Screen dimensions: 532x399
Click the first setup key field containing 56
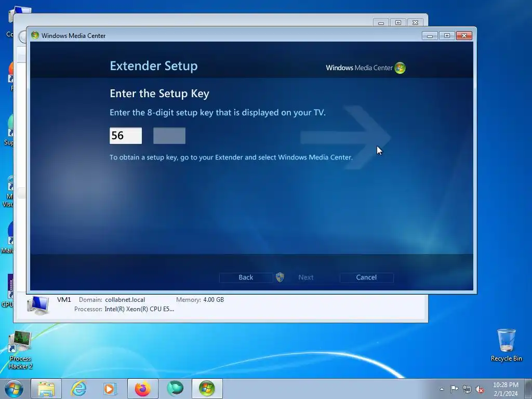pyautogui.click(x=126, y=136)
